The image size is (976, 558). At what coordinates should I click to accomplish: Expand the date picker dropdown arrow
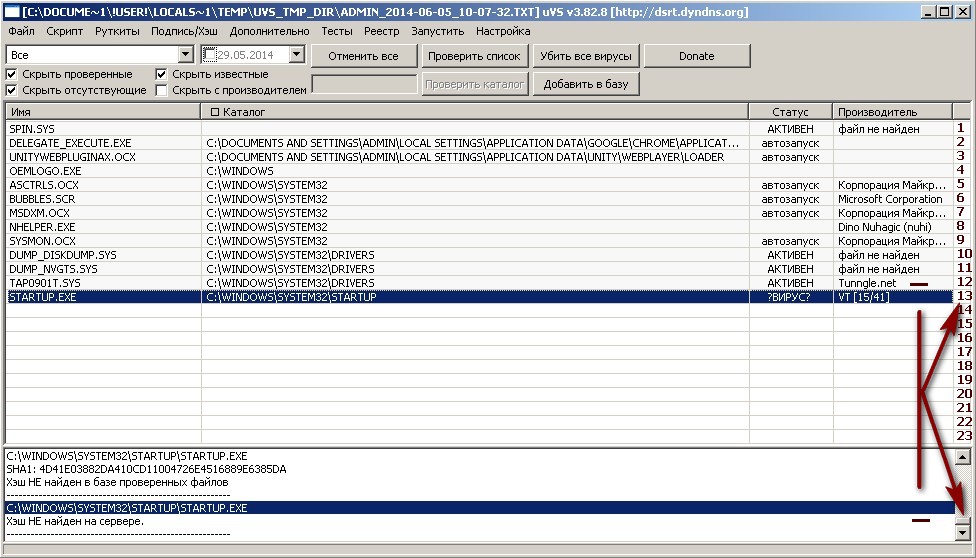[296, 55]
